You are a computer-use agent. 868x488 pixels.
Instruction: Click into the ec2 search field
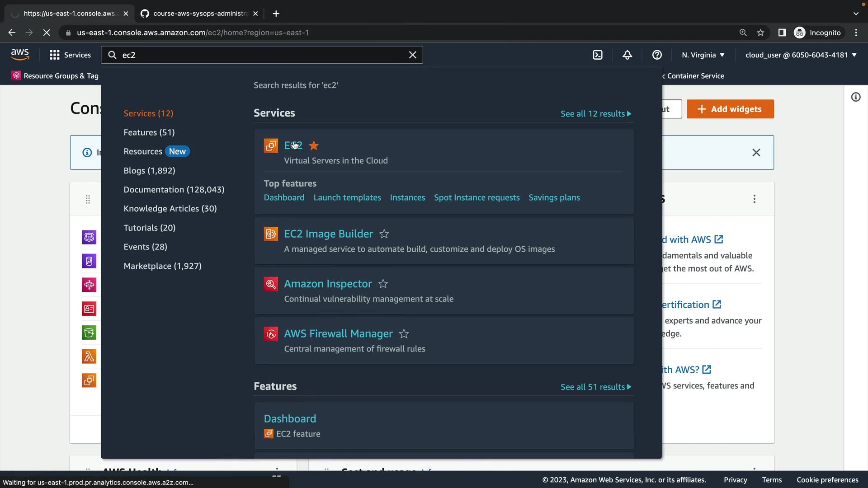[262, 55]
